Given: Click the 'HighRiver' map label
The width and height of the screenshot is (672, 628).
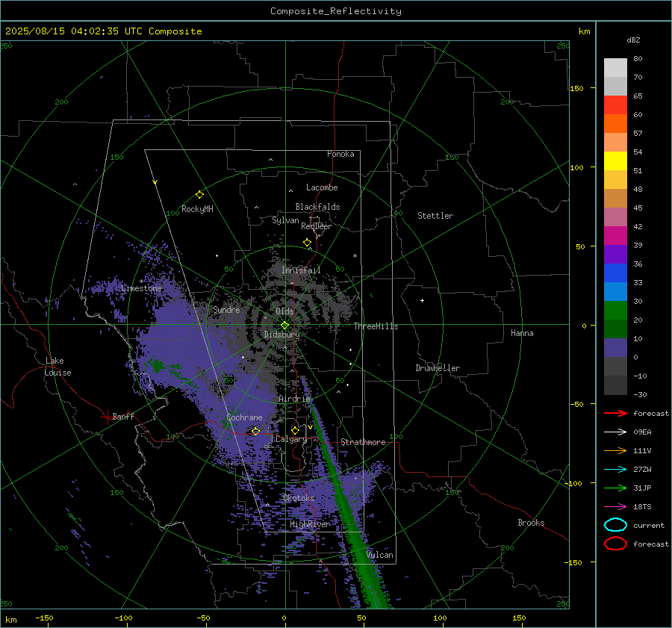Looking at the screenshot, I should click(310, 524).
